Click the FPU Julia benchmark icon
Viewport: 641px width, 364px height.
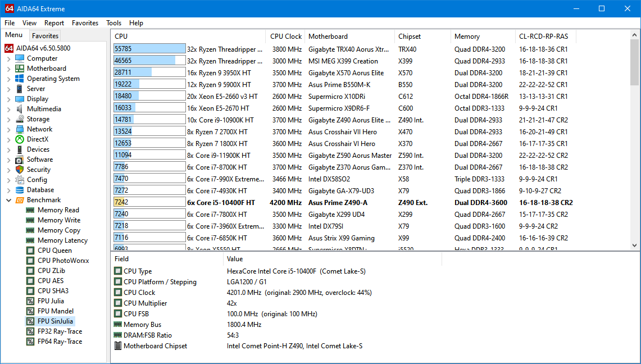coord(30,301)
